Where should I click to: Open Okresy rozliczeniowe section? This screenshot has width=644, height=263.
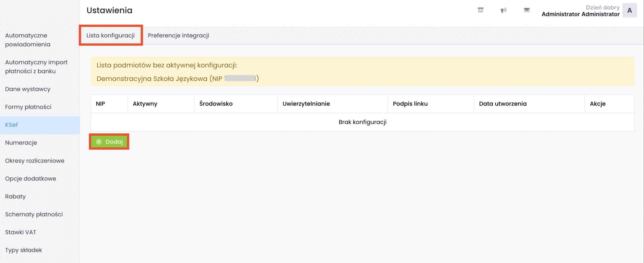pyautogui.click(x=35, y=161)
